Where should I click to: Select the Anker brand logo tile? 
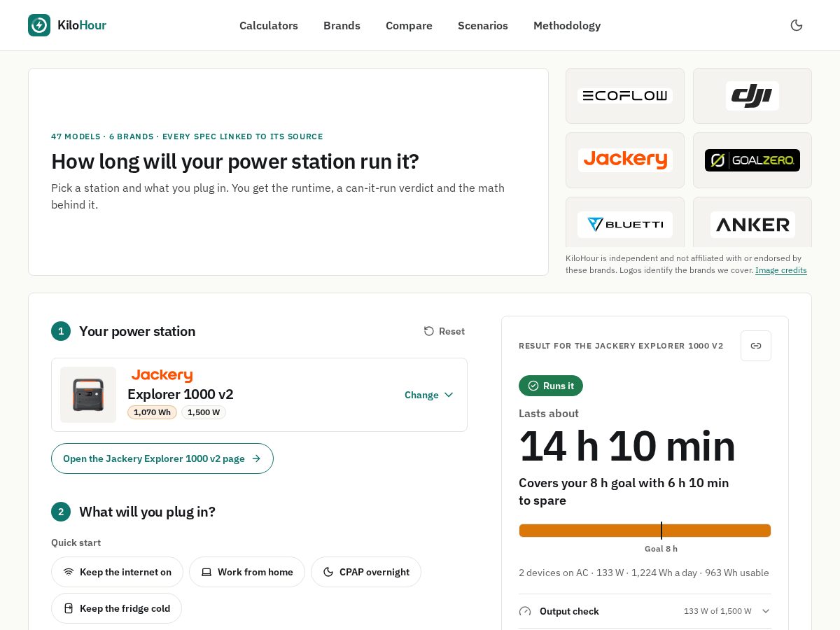(752, 222)
